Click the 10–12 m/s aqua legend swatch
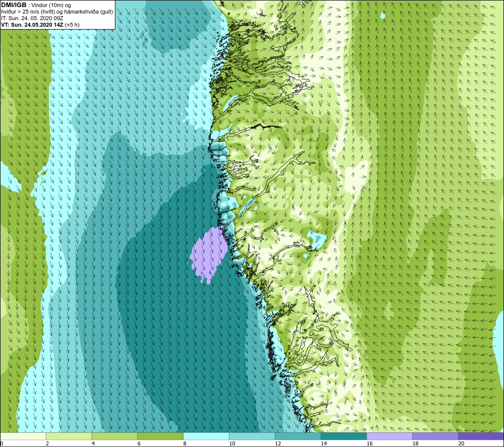Screen dimensions: 504x447 (x=252, y=436)
